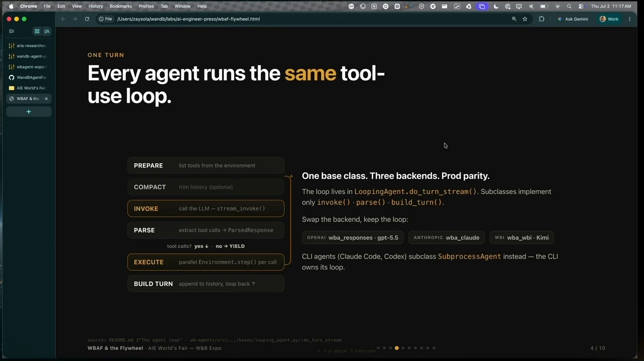This screenshot has width=644, height=361.
Task: Go back with browser back arrow
Action: click(63, 19)
